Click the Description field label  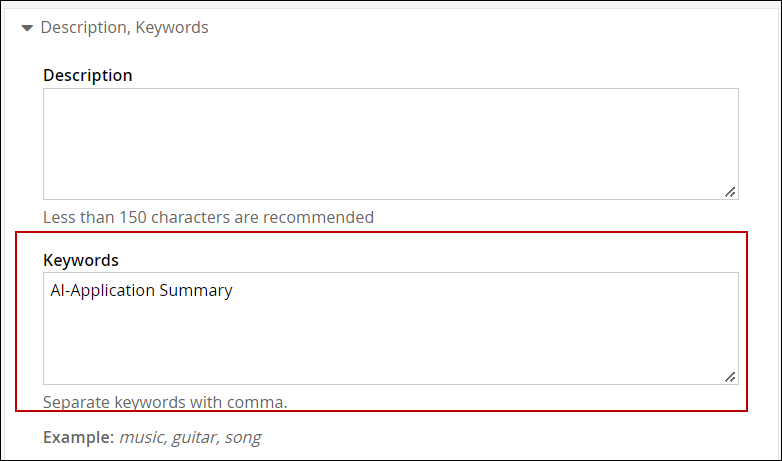[88, 75]
